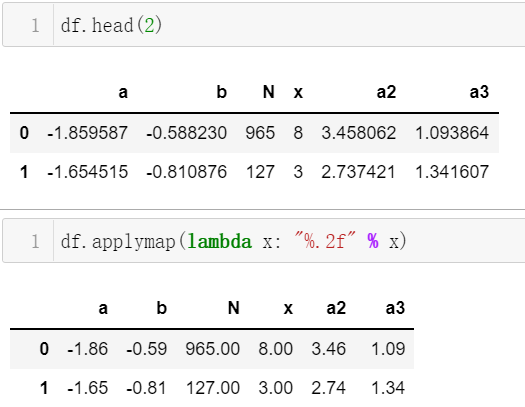Click column header N in first table
This screenshot has height=407, width=525.
pyautogui.click(x=269, y=92)
